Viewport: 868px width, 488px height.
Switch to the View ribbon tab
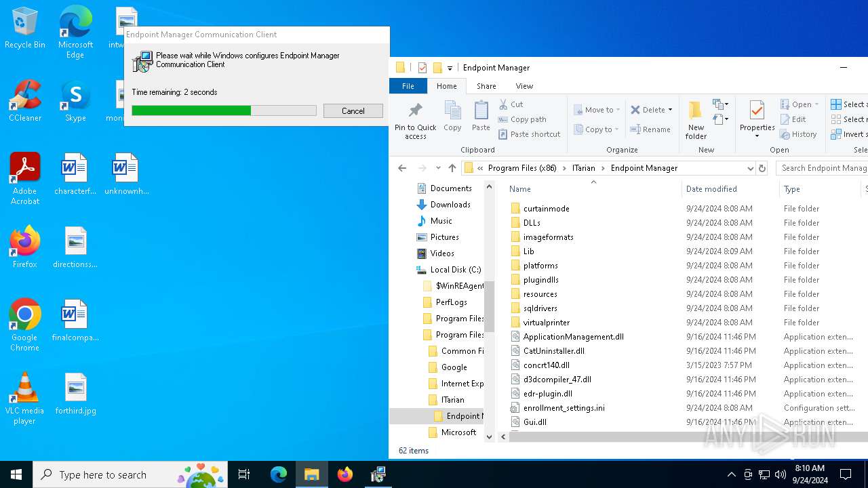coord(524,86)
